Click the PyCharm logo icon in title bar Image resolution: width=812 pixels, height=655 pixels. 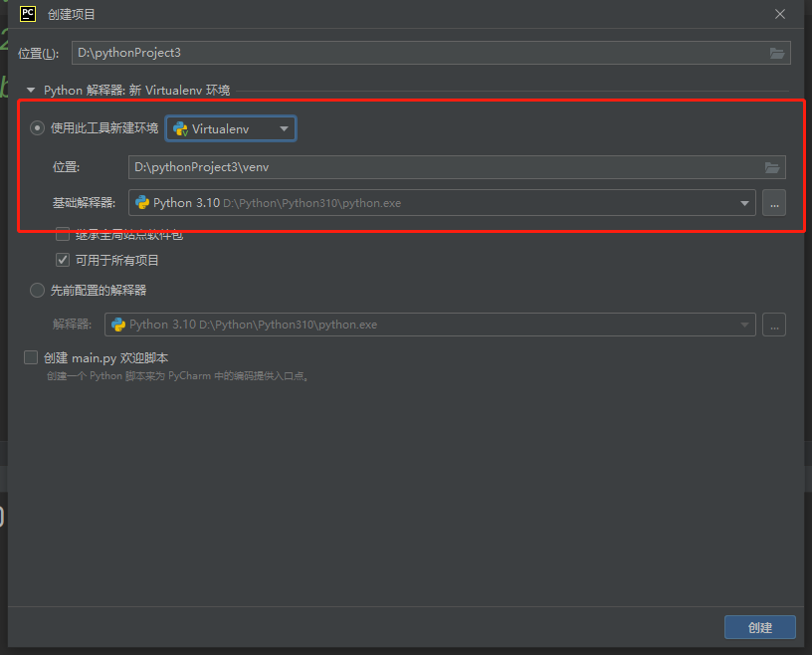(x=28, y=14)
